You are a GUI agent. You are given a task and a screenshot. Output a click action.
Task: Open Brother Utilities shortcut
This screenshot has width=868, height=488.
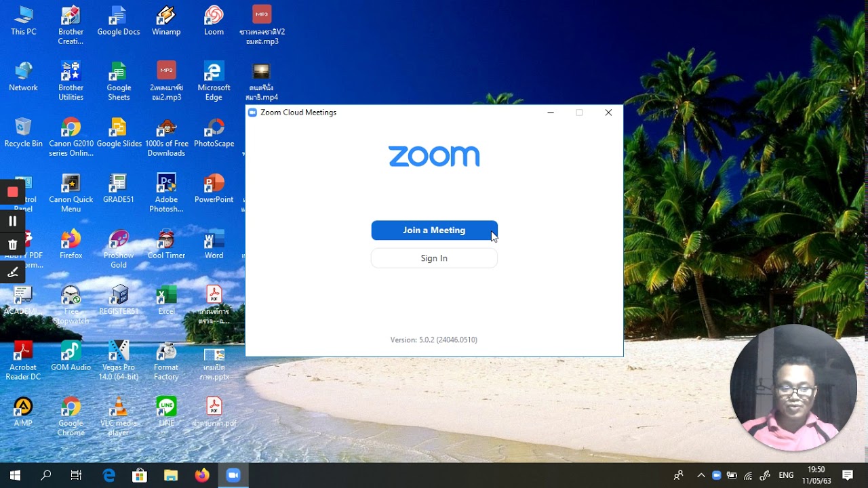coord(71,81)
